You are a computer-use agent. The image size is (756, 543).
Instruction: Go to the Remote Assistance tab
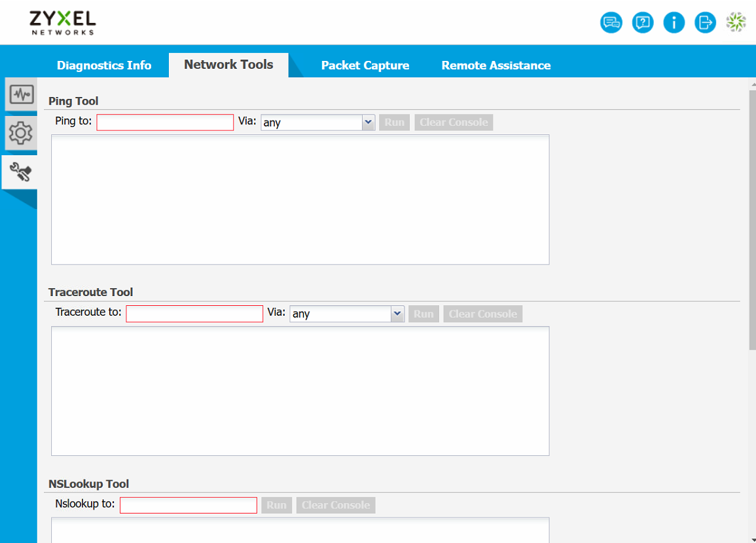pos(495,66)
